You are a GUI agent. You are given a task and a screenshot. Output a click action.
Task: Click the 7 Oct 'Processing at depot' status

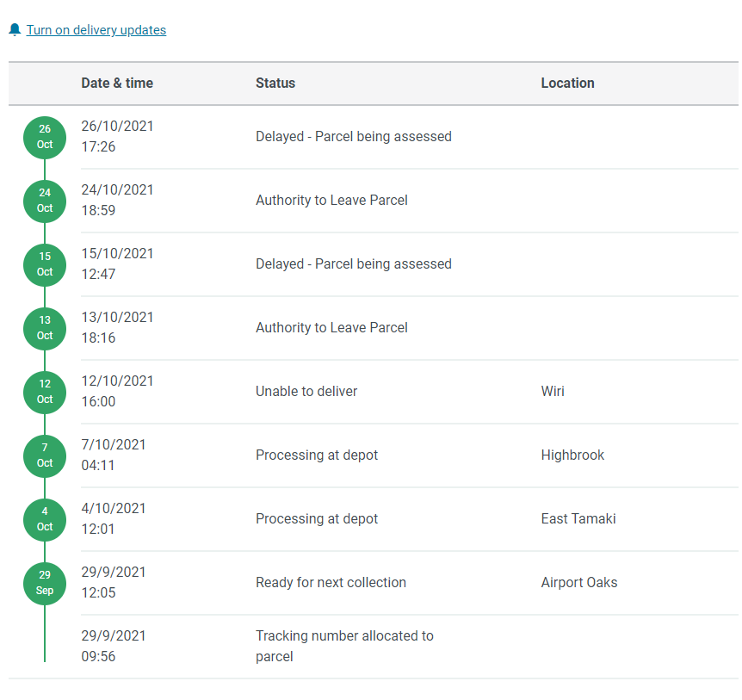click(317, 455)
